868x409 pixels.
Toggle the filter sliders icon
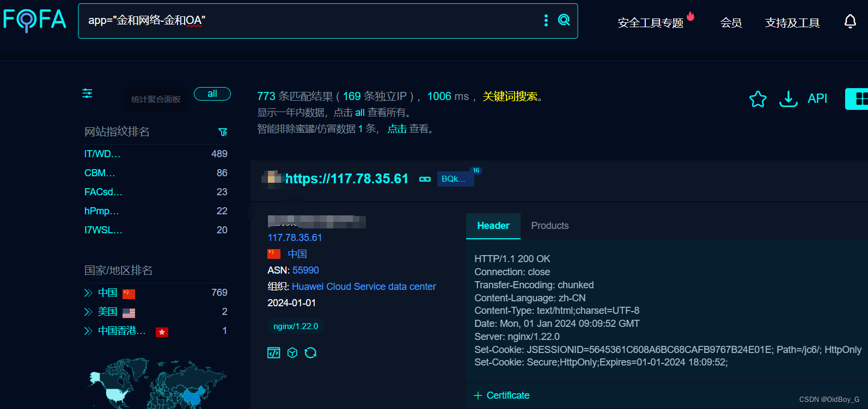(87, 94)
